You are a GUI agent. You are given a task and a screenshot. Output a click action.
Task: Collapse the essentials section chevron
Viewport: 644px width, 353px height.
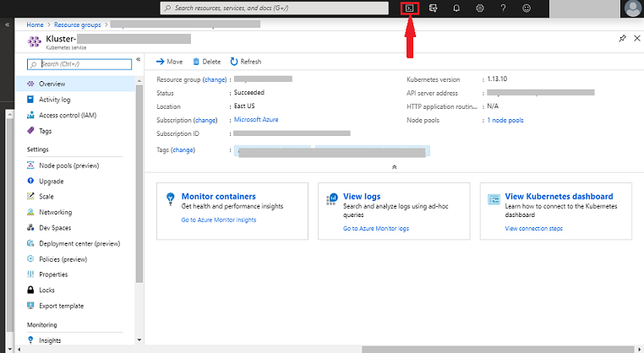pos(394,167)
